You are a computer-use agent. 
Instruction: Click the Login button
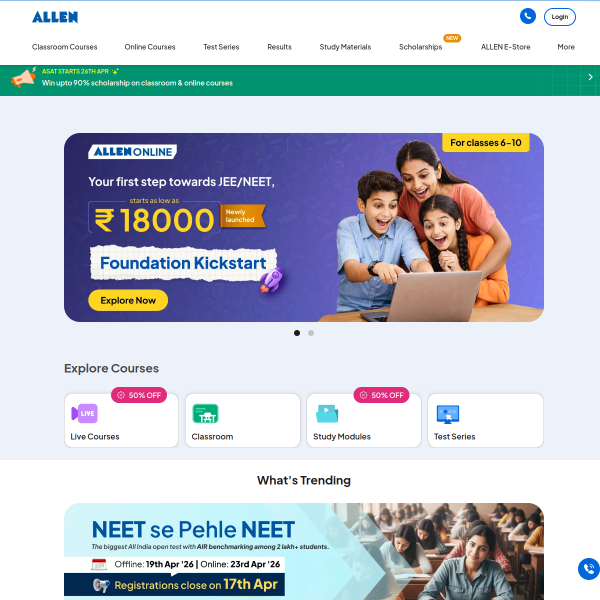pos(560,17)
